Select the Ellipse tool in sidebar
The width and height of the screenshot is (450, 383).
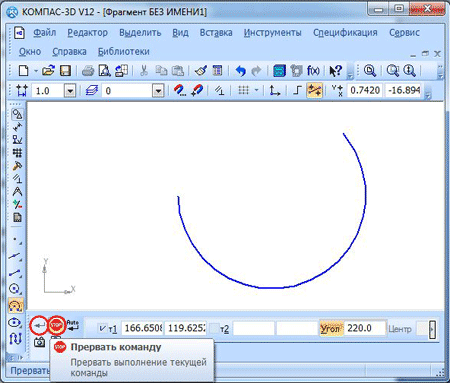coord(15,322)
